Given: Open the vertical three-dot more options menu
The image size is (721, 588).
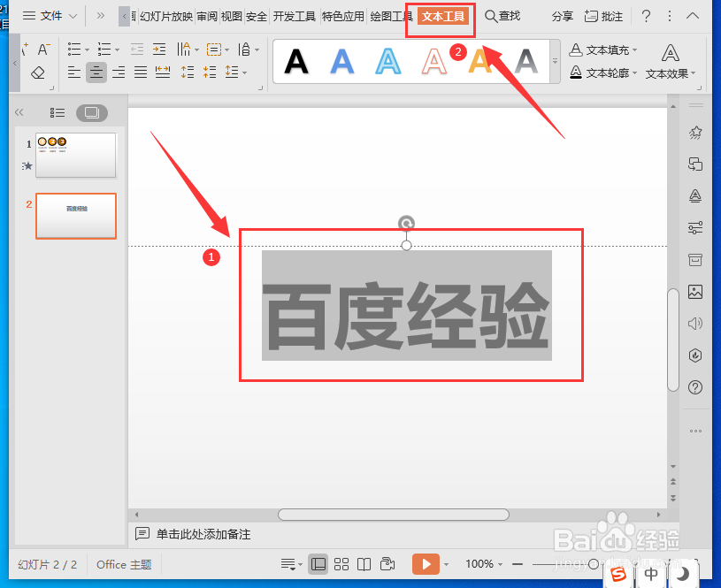Looking at the screenshot, I should point(670,17).
